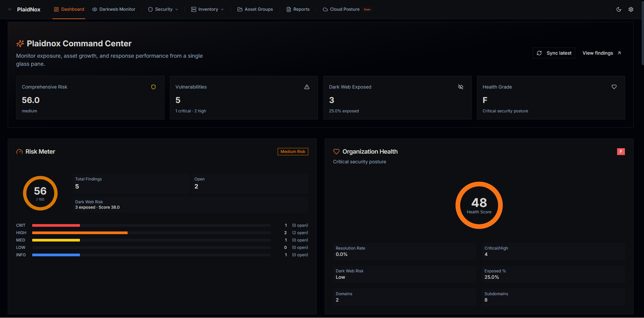Open settings via the gear icon
This screenshot has width=644, height=318.
click(x=631, y=9)
